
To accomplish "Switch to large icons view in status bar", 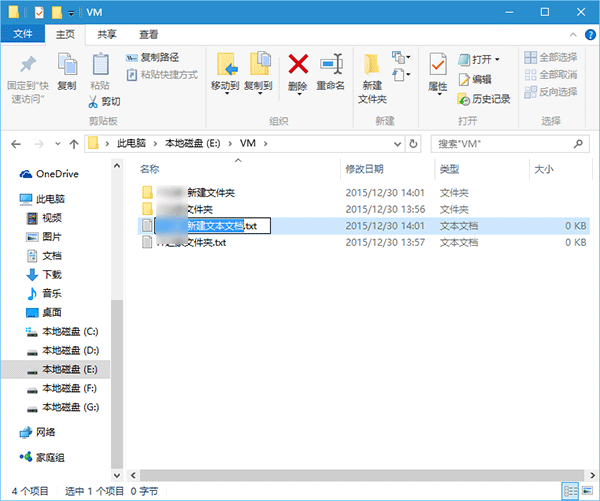I will (x=587, y=491).
